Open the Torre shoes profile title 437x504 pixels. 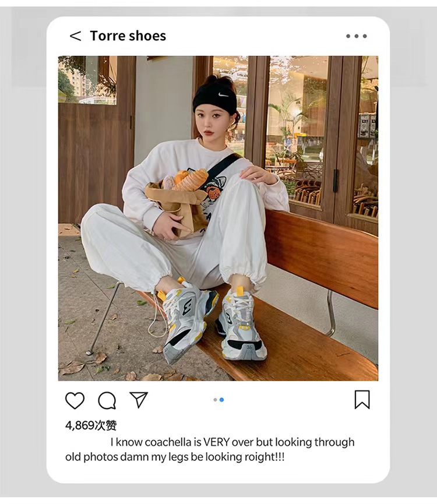[128, 36]
